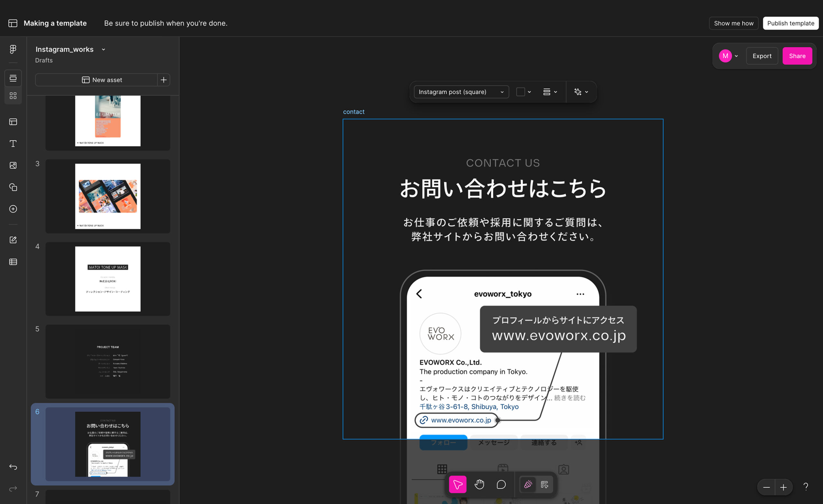Viewport: 823px width, 504px height.
Task: Click the 続きを読む read more text
Action: tap(570, 398)
